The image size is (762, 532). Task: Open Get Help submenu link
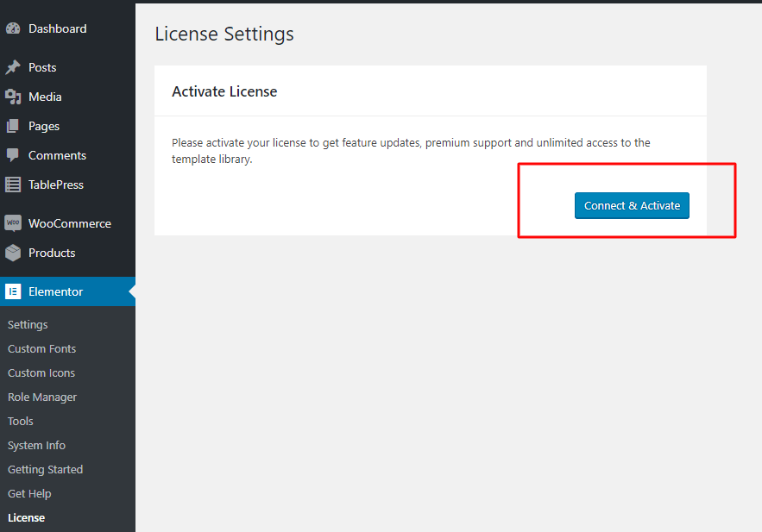click(x=29, y=494)
